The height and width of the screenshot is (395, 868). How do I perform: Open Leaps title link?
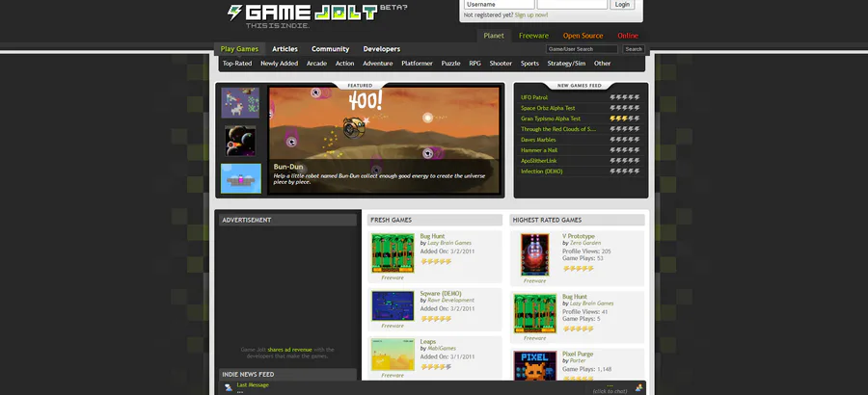coord(428,342)
